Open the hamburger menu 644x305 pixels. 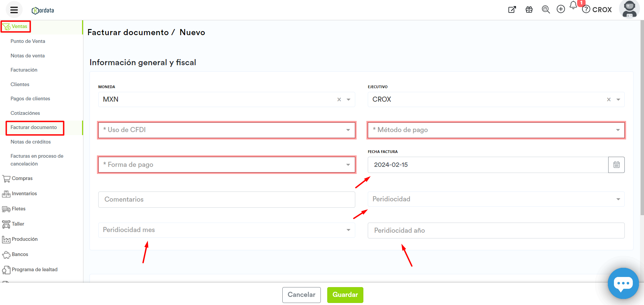click(x=14, y=10)
